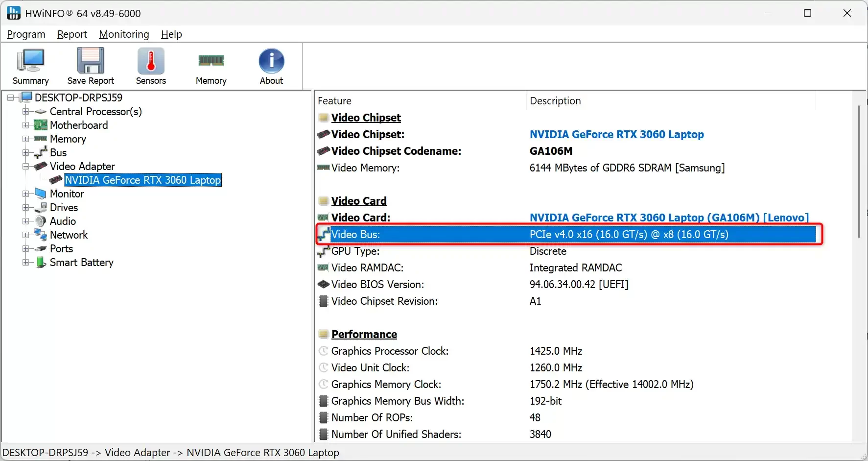Image resolution: width=868 pixels, height=461 pixels.
Task: Click the Graphics Processor Clock icon
Action: click(323, 351)
